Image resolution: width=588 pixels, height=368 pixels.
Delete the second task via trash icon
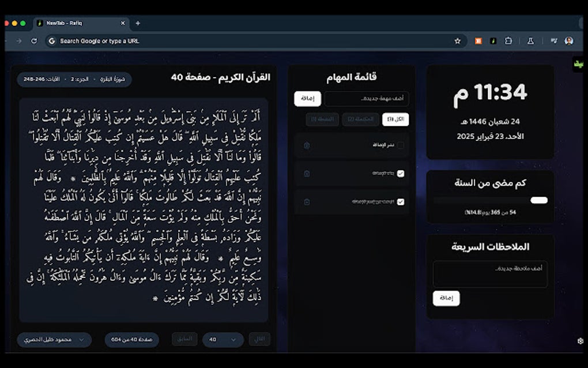[x=307, y=173]
